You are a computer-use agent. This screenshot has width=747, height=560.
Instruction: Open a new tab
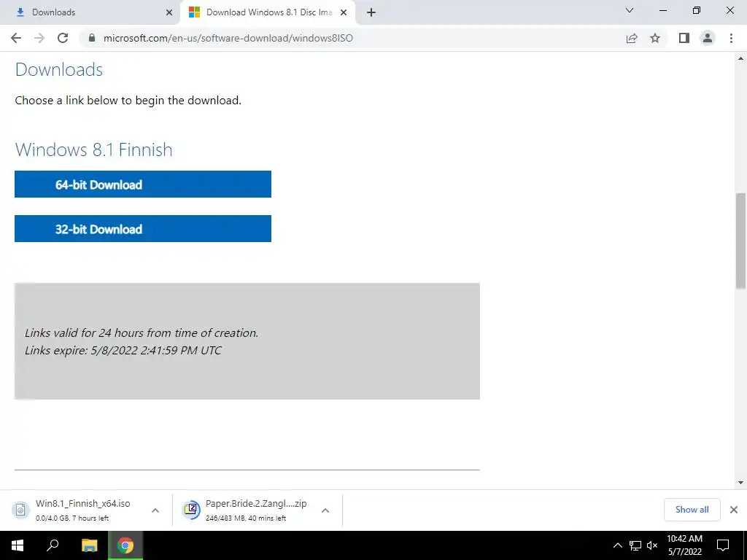tap(371, 12)
